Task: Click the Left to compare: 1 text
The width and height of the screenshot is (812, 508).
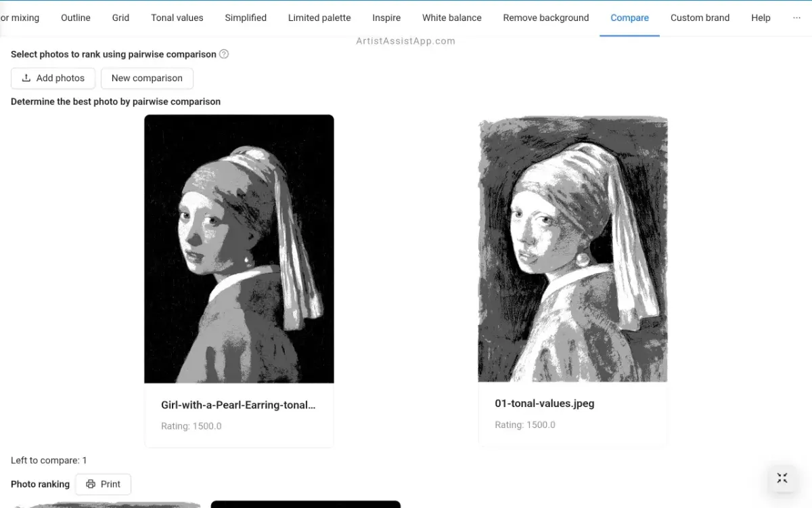Action: pyautogui.click(x=49, y=461)
